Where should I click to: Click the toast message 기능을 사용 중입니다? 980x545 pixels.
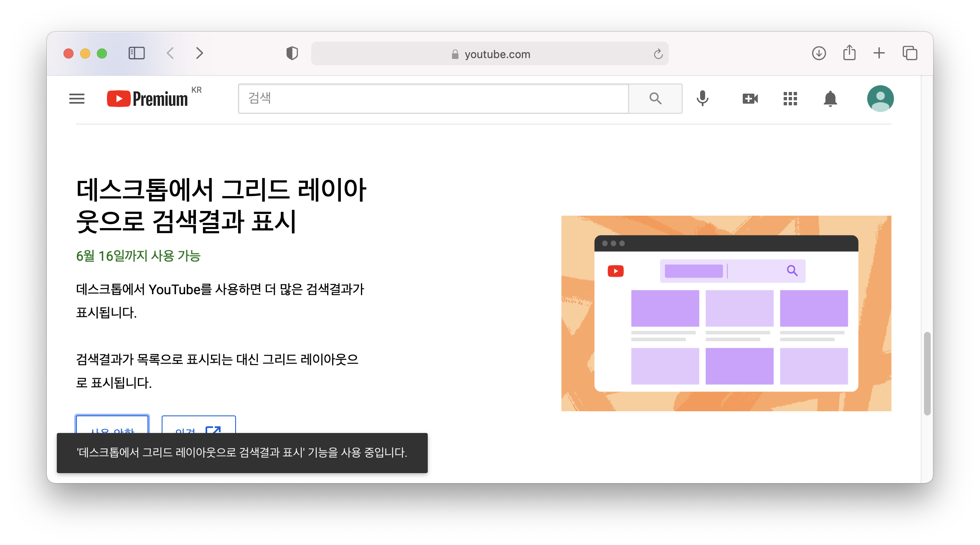[242, 453]
